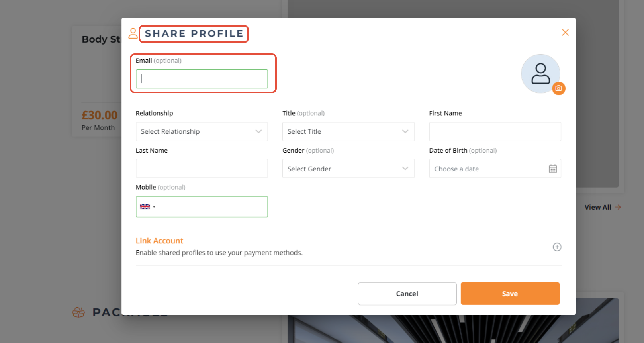Click the Relationship dropdown chevron arrow

pyautogui.click(x=258, y=131)
